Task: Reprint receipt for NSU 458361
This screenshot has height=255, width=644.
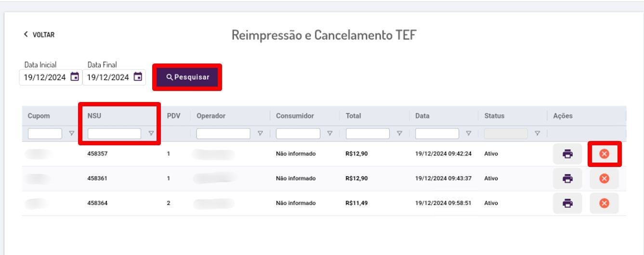Action: coord(567,178)
